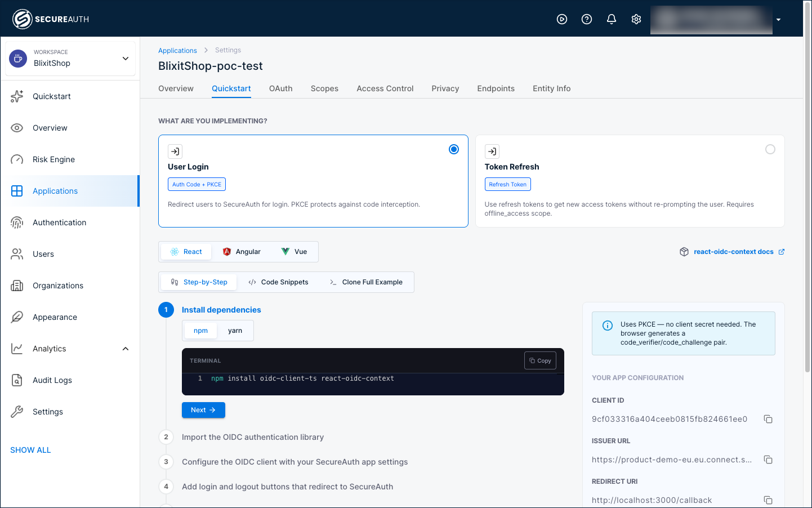The image size is (812, 508).
Task: Open the settings gear icon in header
Action: click(x=636, y=19)
